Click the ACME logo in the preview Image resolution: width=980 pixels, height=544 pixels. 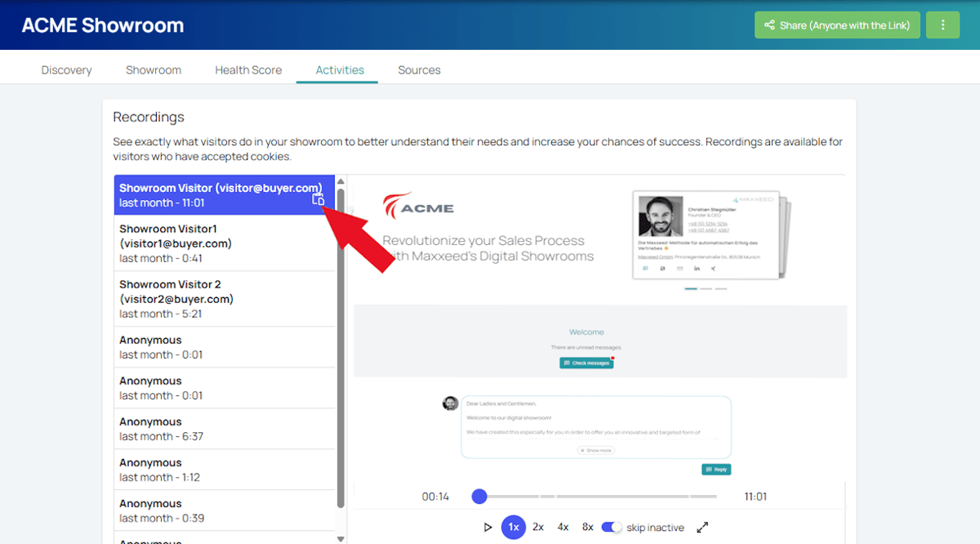(x=418, y=207)
